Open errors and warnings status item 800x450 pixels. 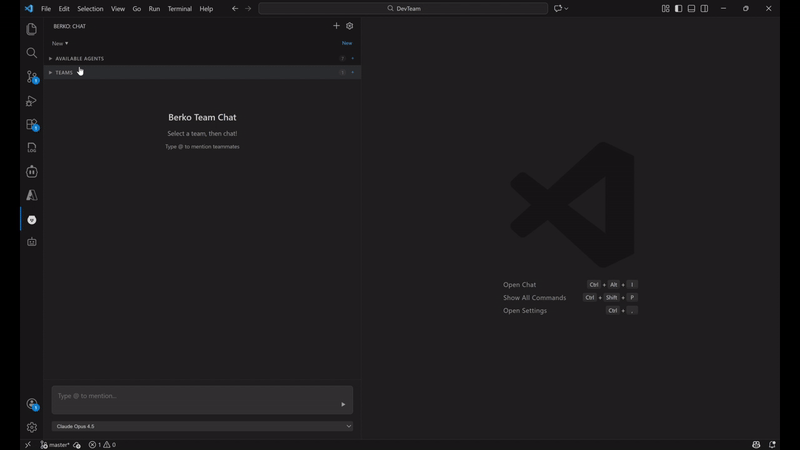(x=102, y=444)
